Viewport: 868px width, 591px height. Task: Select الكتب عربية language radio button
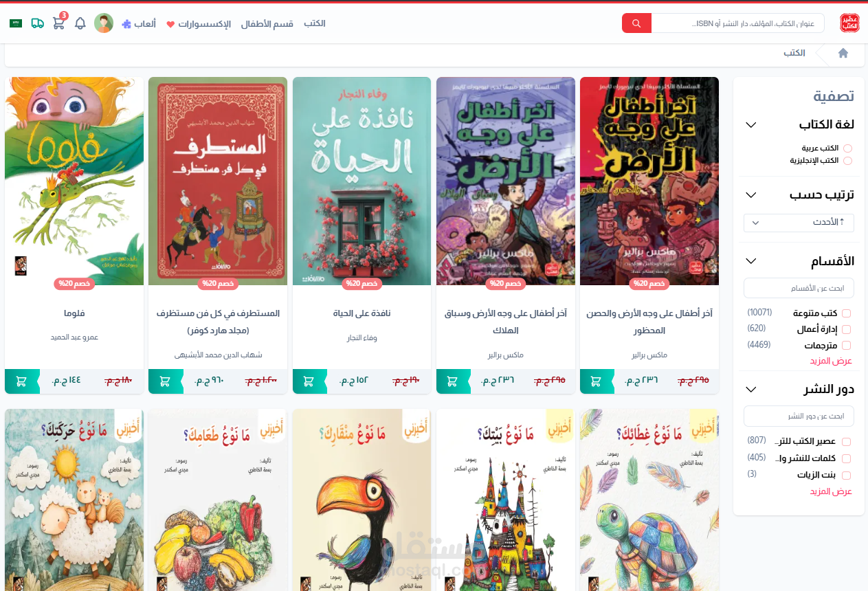tap(847, 148)
